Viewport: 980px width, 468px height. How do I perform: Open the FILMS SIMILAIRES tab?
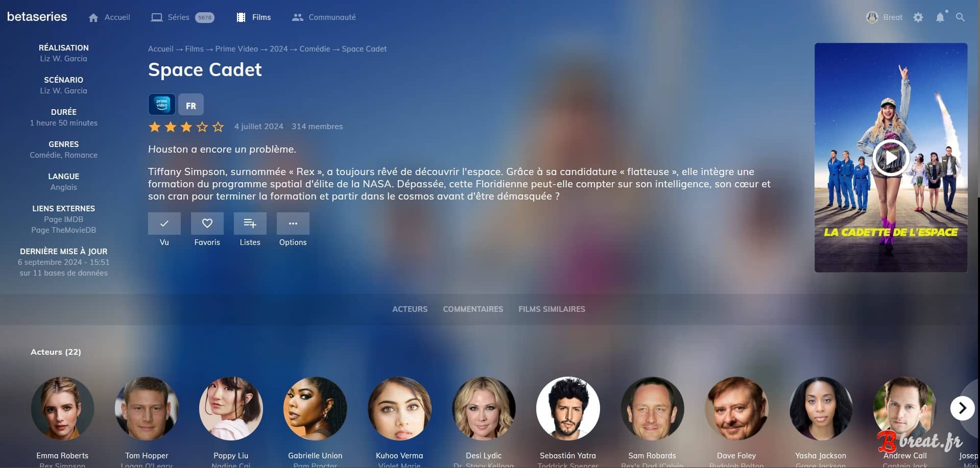(552, 309)
